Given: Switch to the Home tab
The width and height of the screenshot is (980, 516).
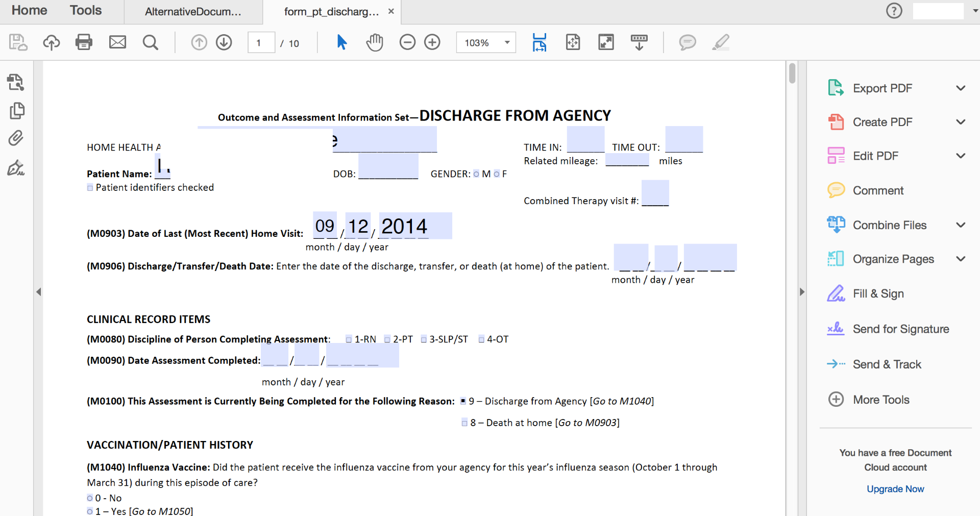Looking at the screenshot, I should coord(29,10).
